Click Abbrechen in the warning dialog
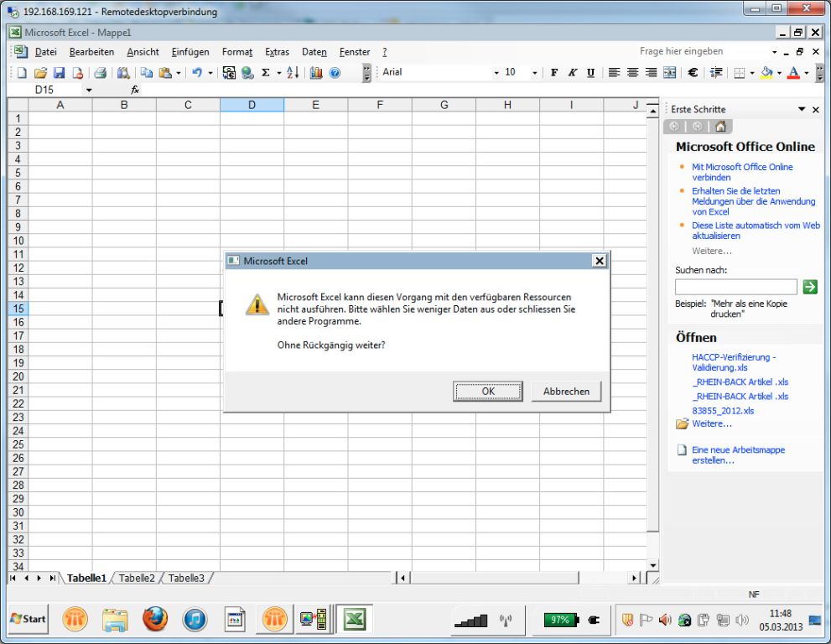831x644 pixels. (566, 391)
